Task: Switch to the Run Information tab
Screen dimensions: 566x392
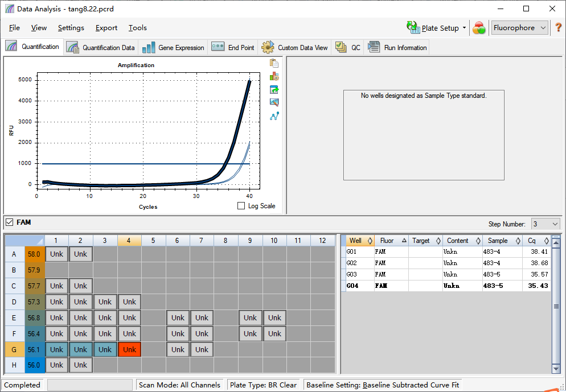Action: pyautogui.click(x=397, y=48)
